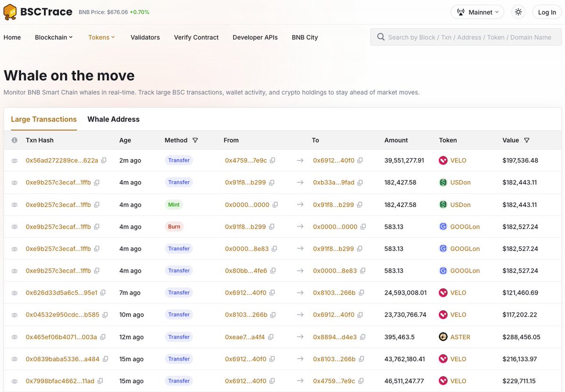The image size is (565, 392).
Task: Open the Home menu item
Action: point(12,37)
